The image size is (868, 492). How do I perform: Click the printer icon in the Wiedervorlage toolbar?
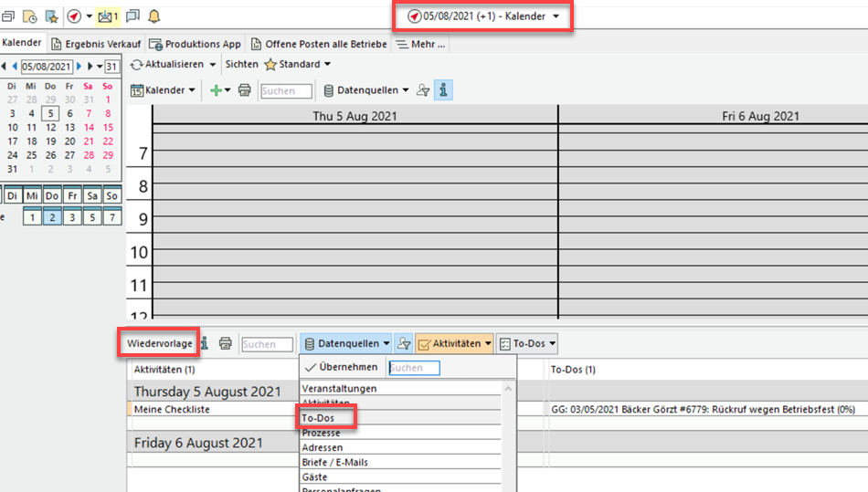click(x=226, y=344)
